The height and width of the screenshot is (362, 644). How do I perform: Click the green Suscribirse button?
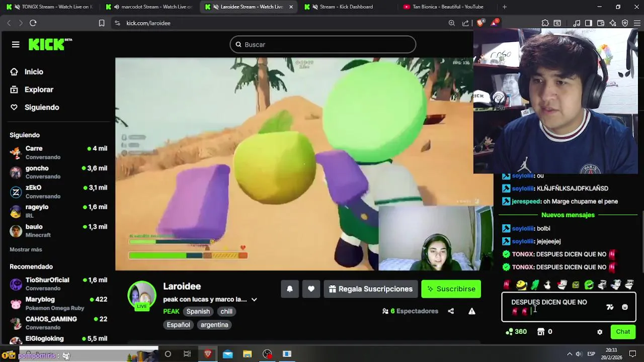[451, 289]
